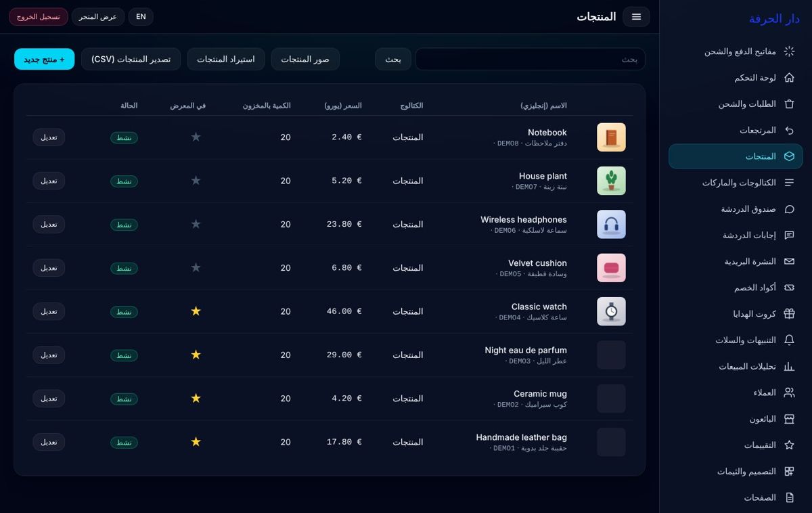The width and height of the screenshot is (812, 513).
Task: Click تسجيل الخروج logout button
Action: (39, 17)
